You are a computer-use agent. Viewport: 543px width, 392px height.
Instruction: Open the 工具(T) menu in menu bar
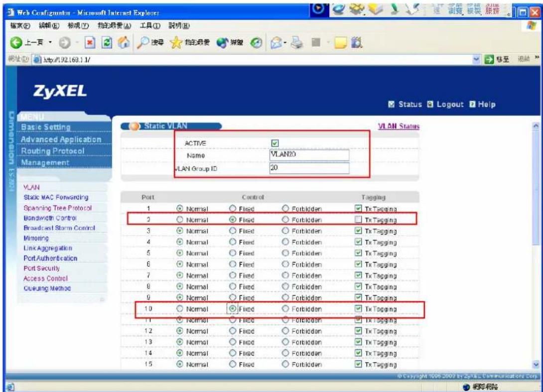(x=150, y=25)
